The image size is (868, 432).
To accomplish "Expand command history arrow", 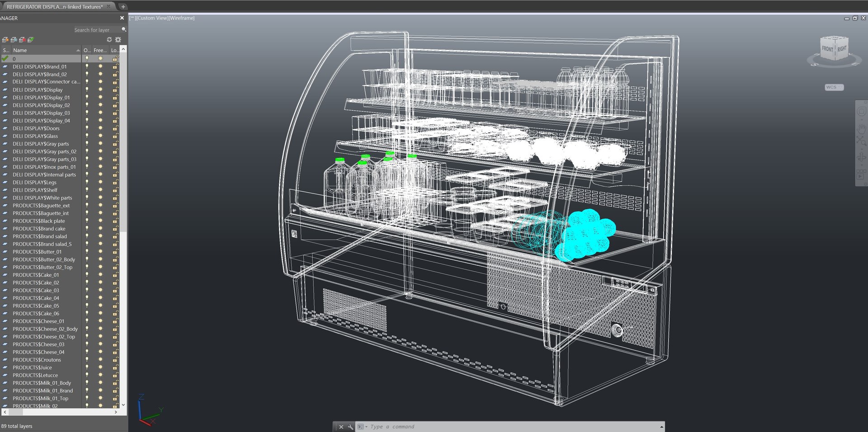I will 661,427.
